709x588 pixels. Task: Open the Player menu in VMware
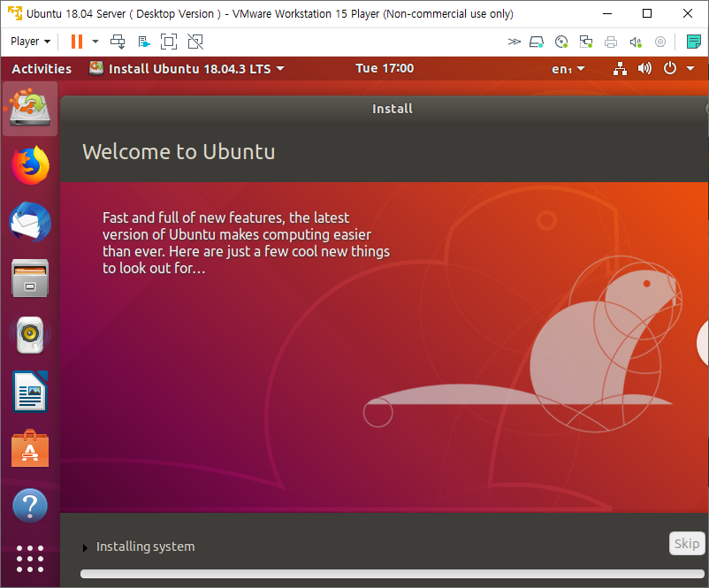coord(30,42)
